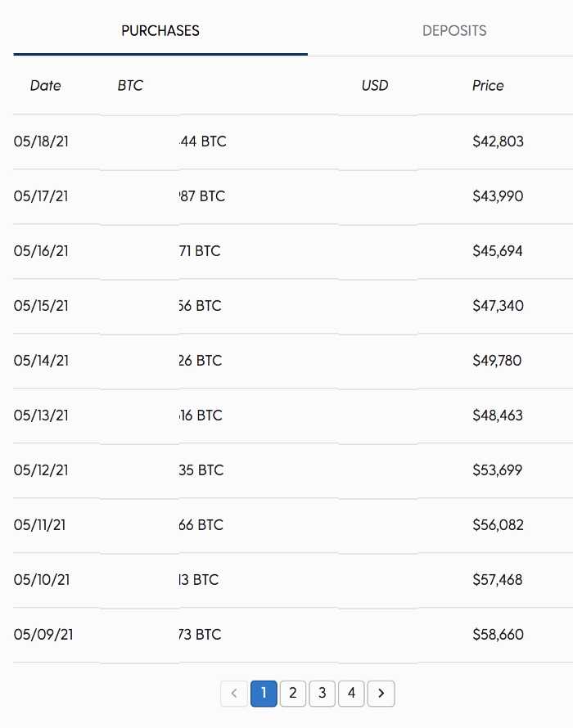Viewport: 573px width, 728px height.
Task: Click the $43,990 price cell
Action: click(x=498, y=196)
